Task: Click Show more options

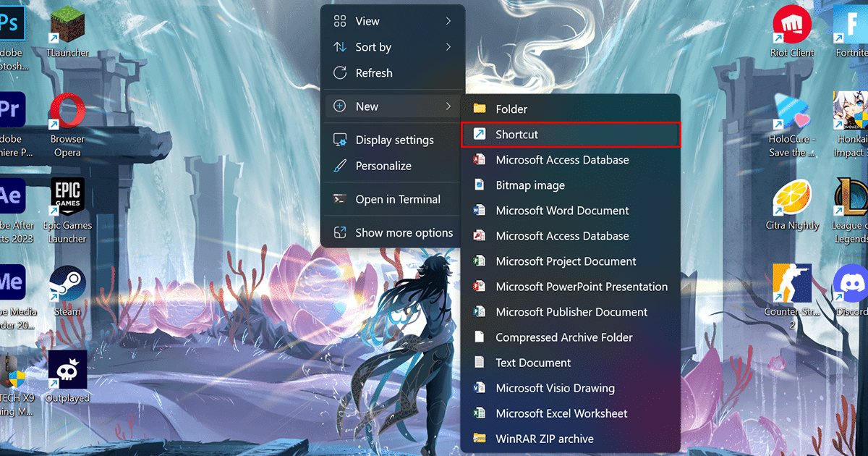Action: (x=393, y=232)
